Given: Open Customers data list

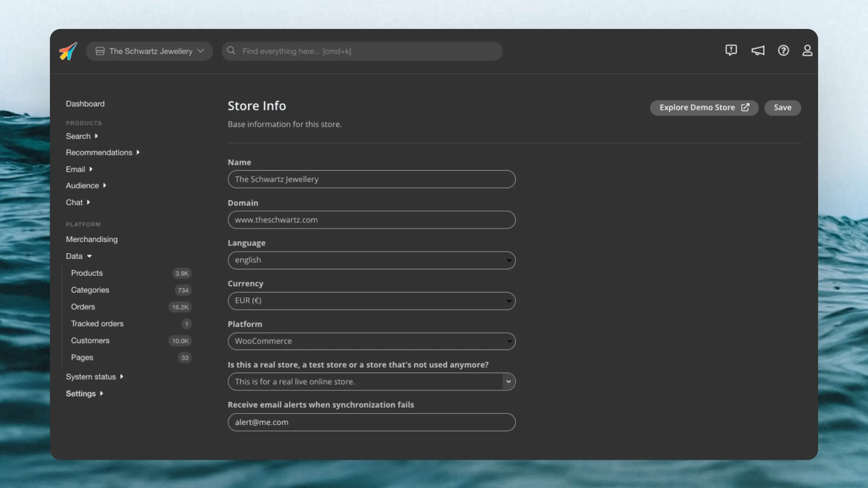Looking at the screenshot, I should click(90, 341).
